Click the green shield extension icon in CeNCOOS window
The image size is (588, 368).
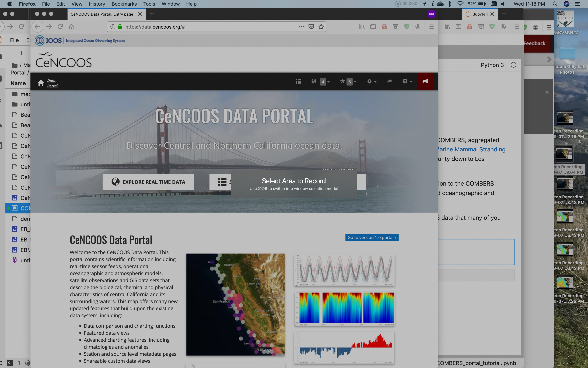[407, 27]
